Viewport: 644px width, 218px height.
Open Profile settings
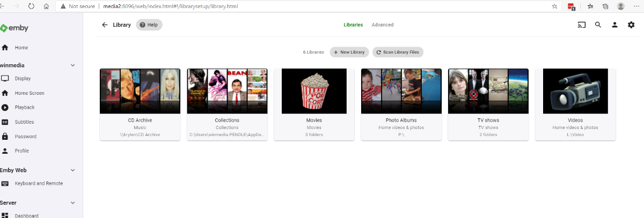pyautogui.click(x=41, y=151)
